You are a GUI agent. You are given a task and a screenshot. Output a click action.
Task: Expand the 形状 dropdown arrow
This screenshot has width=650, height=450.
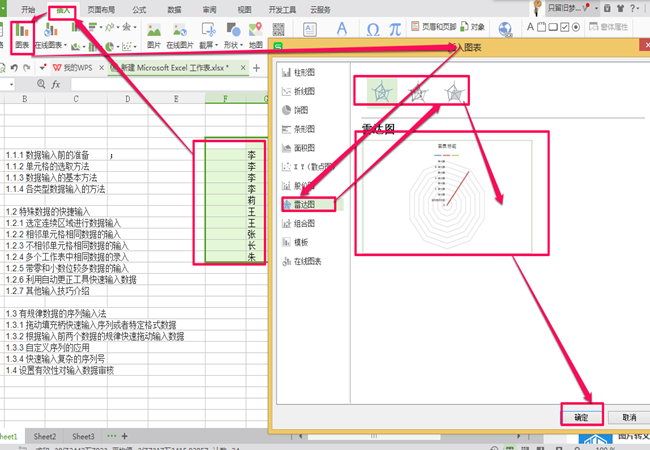coord(241,45)
